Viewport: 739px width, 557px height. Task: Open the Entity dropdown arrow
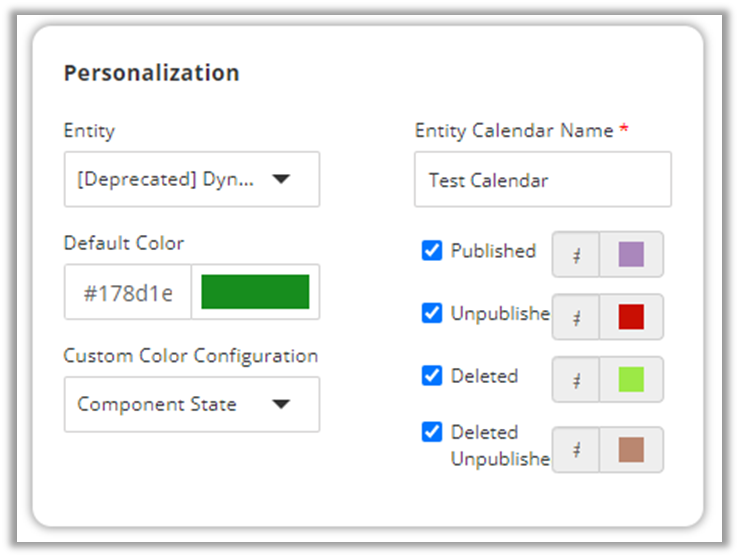pos(281,180)
